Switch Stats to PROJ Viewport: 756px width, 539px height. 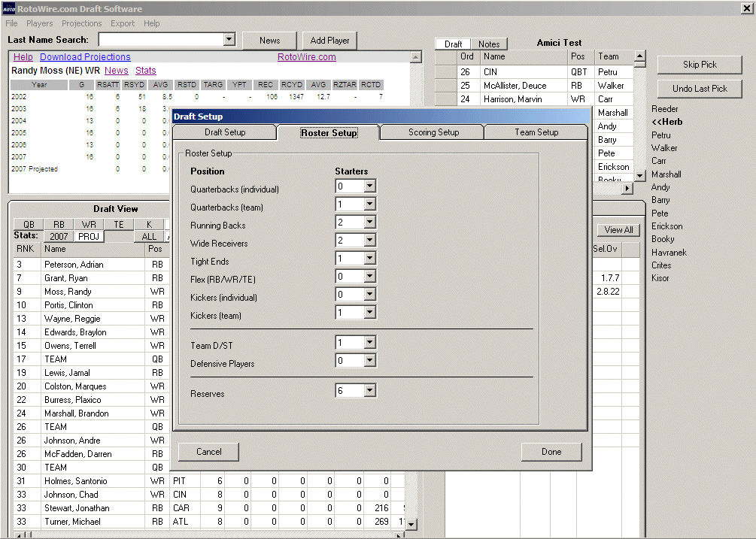[x=89, y=237]
